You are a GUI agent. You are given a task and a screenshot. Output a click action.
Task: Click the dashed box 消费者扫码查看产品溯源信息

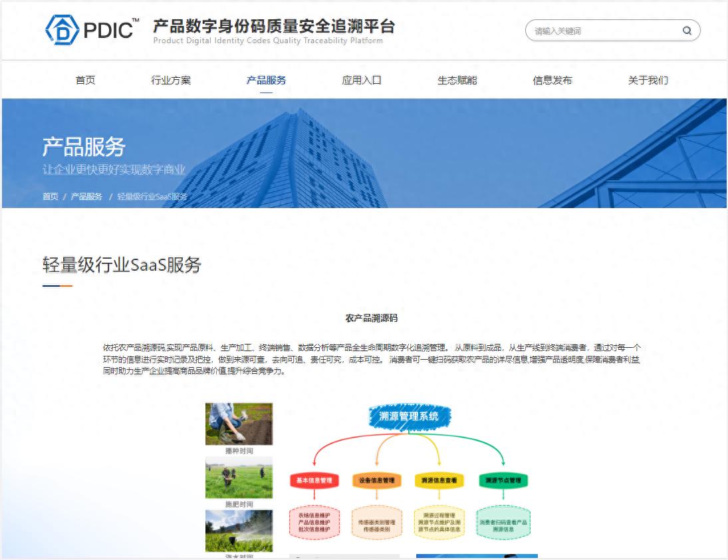point(503,522)
